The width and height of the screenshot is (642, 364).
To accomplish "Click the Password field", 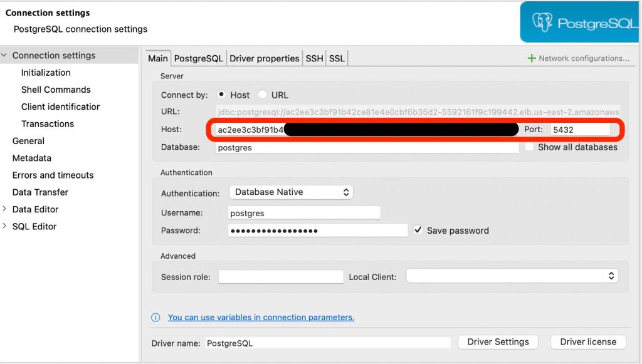I will 318,231.
